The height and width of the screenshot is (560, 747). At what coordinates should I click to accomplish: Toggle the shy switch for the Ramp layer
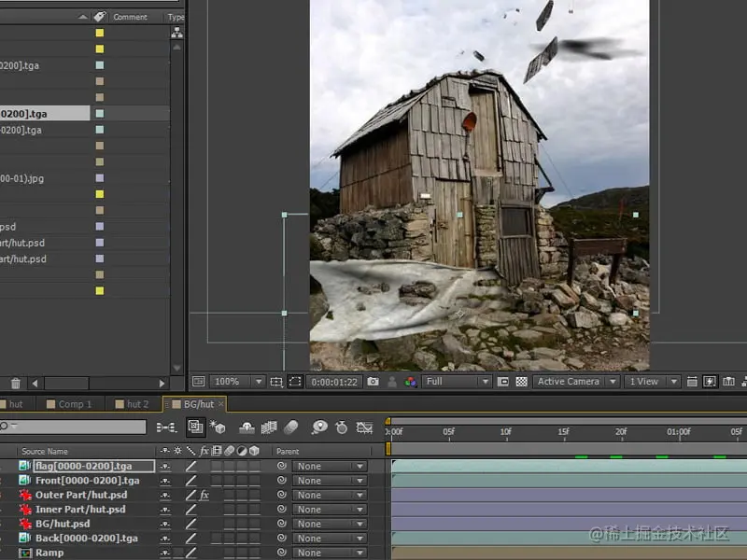(166, 553)
